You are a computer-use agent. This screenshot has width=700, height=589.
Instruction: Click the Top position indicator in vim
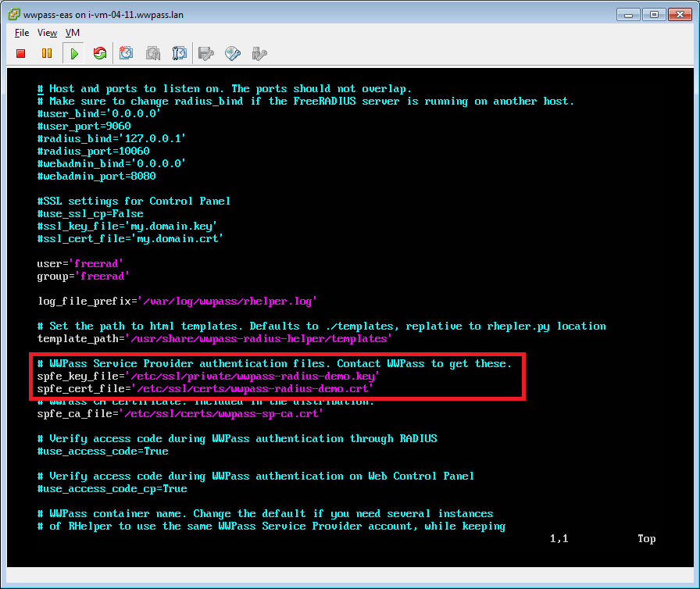click(x=646, y=538)
